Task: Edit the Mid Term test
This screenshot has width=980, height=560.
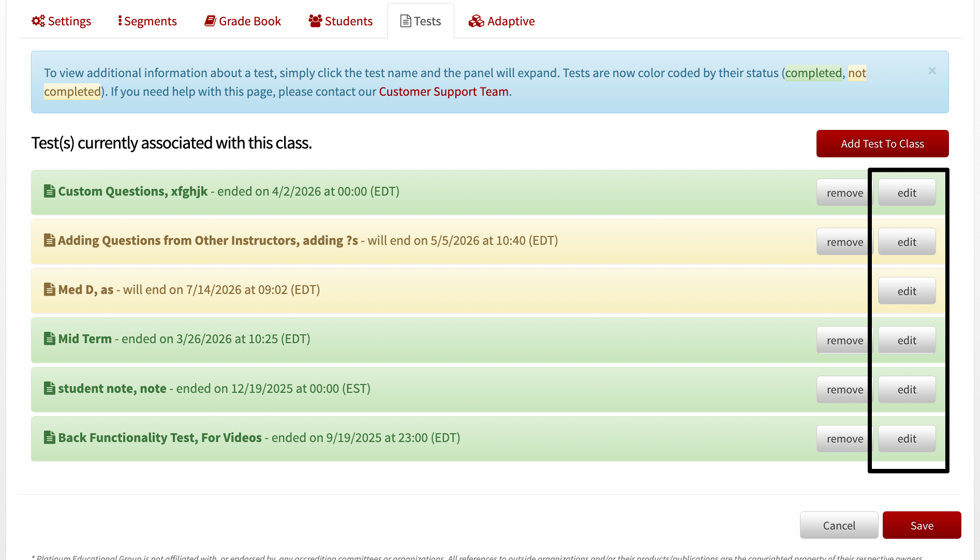Action: (907, 340)
